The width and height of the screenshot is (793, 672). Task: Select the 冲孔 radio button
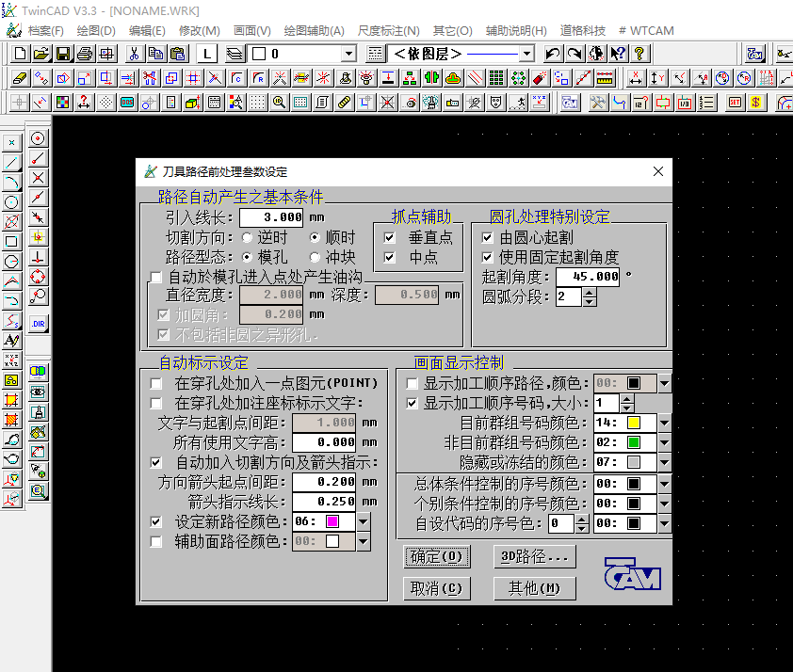pos(316,257)
